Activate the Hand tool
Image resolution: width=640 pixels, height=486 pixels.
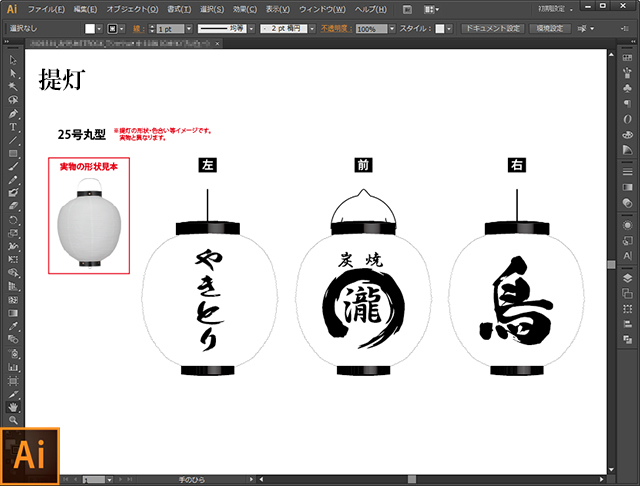click(13, 407)
